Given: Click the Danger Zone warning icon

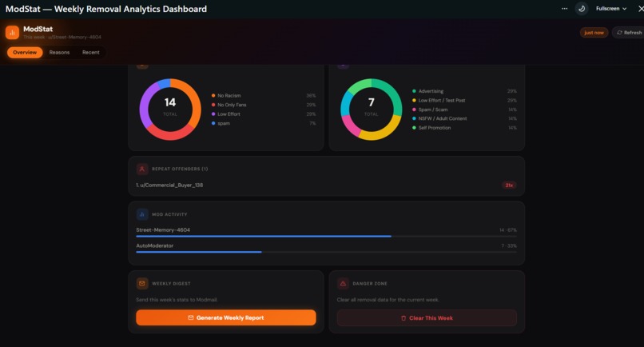Looking at the screenshot, I should pos(343,283).
